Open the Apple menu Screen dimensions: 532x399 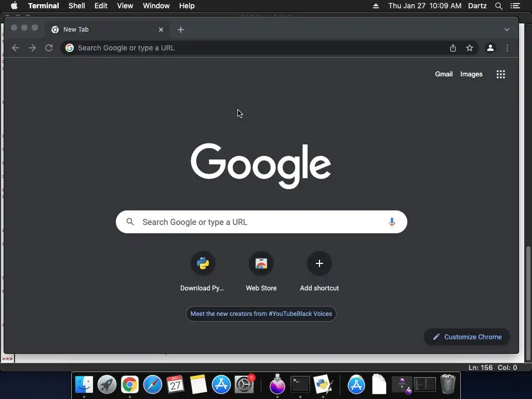point(14,6)
